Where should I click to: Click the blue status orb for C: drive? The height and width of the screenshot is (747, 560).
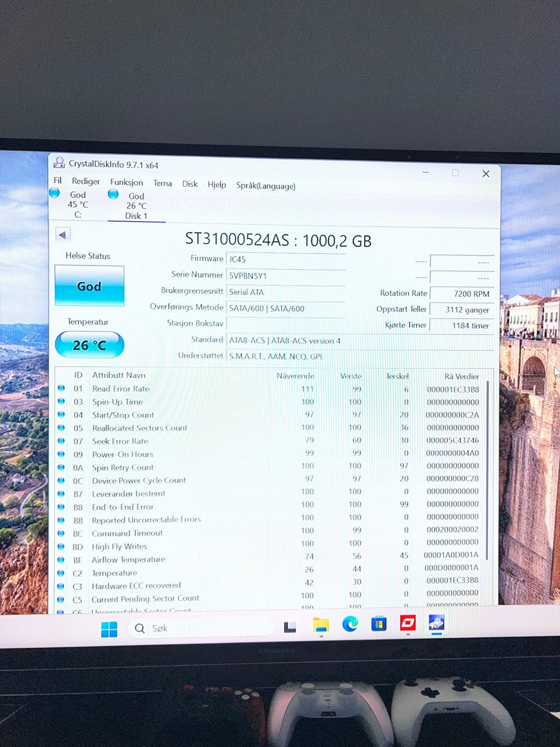55,193
